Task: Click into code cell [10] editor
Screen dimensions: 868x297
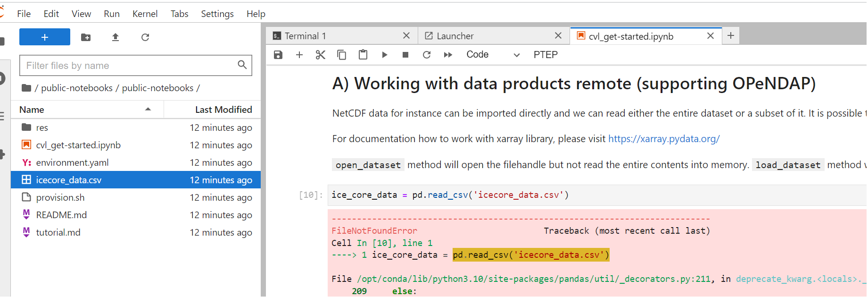Action: click(597, 195)
